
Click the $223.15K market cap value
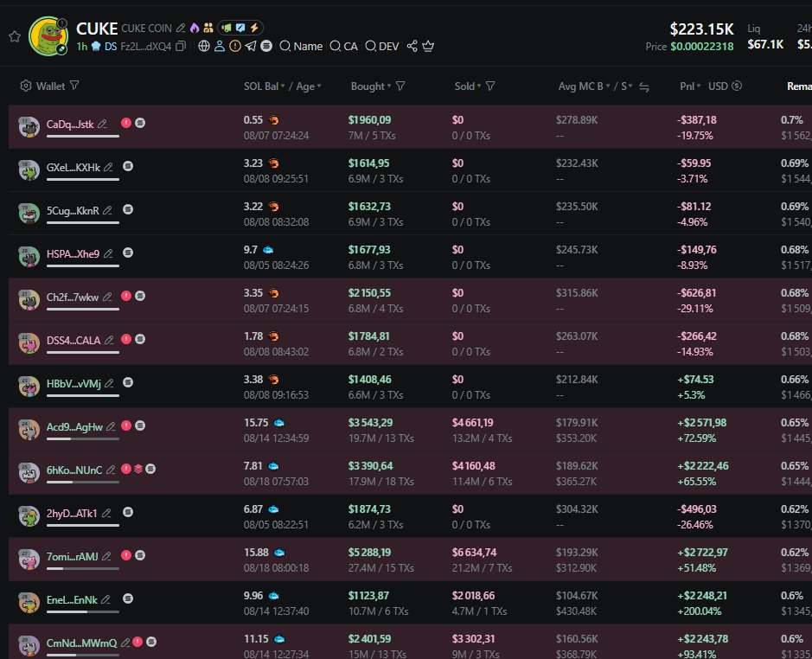(x=701, y=29)
